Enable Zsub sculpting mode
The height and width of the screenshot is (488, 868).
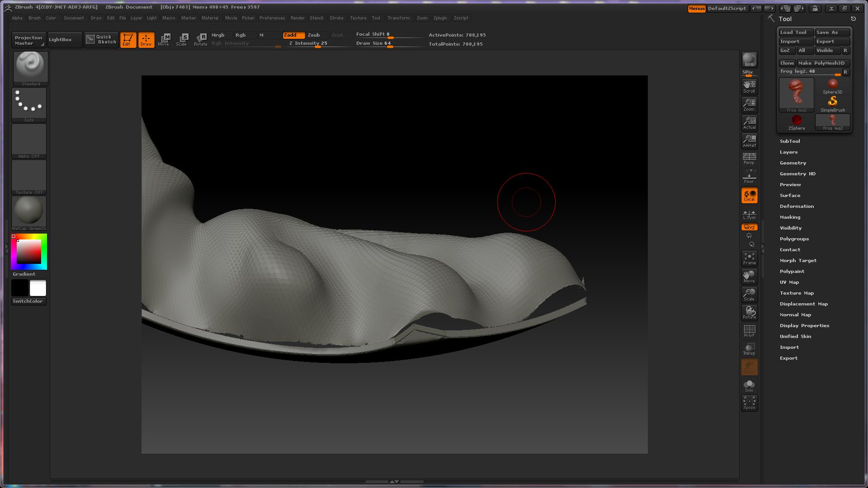point(314,35)
